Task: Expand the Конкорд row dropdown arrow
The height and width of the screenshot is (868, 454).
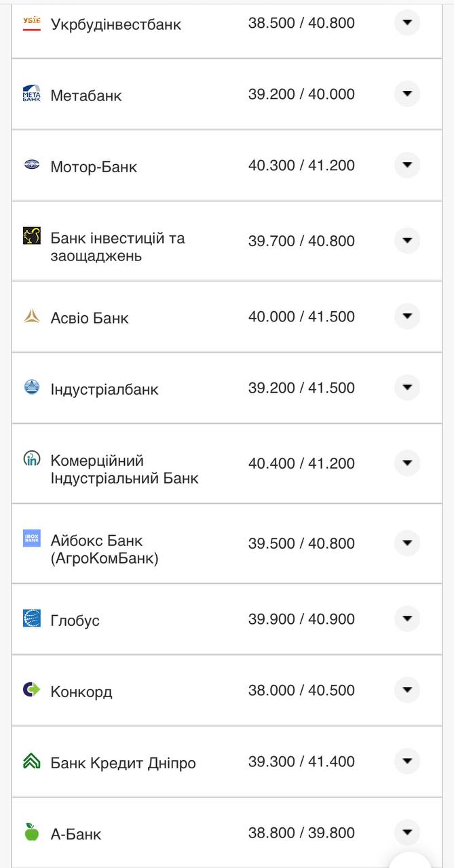Action: (x=407, y=690)
